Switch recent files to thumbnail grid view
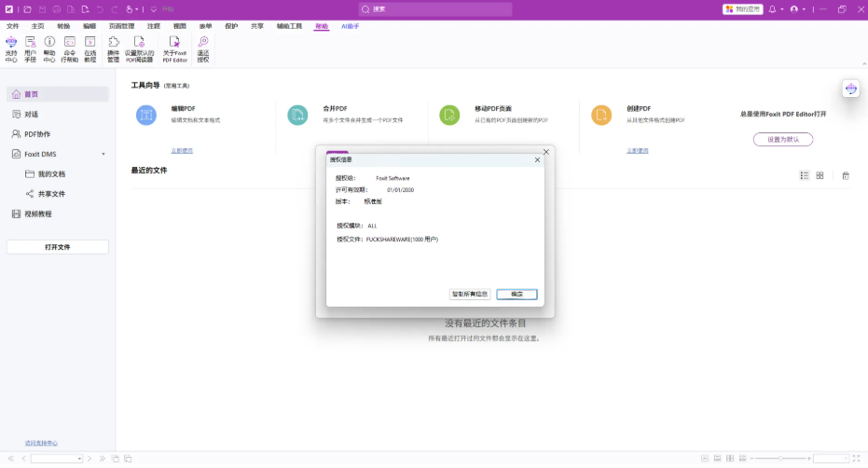The image size is (868, 468). [820, 175]
